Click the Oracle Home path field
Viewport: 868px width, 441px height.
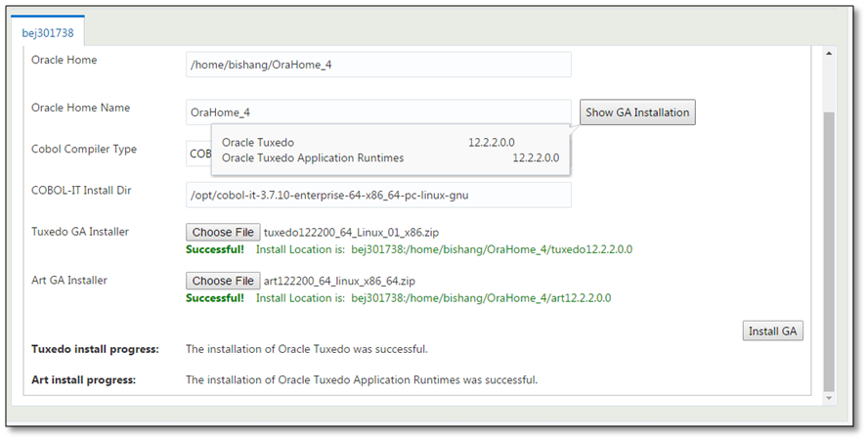tap(378, 65)
